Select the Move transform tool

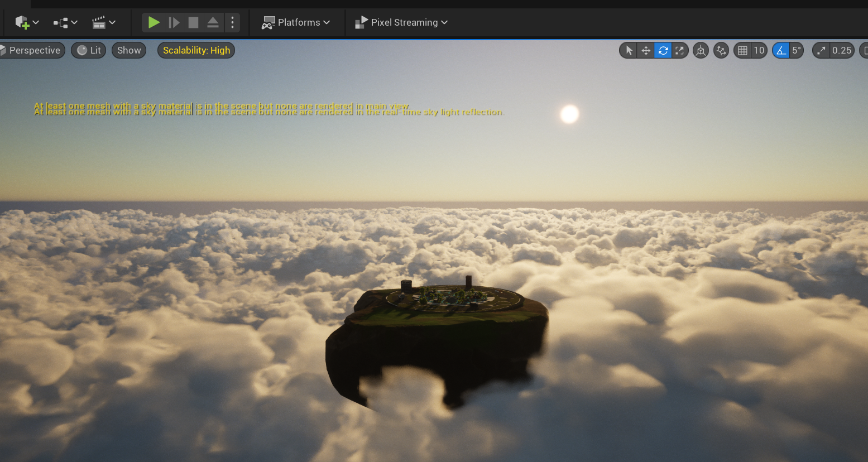(645, 50)
